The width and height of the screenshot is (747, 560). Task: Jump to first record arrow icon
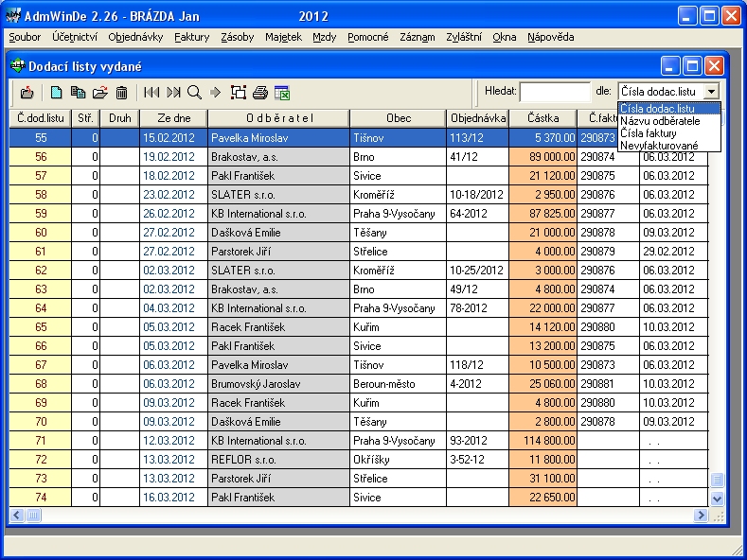tap(151, 92)
